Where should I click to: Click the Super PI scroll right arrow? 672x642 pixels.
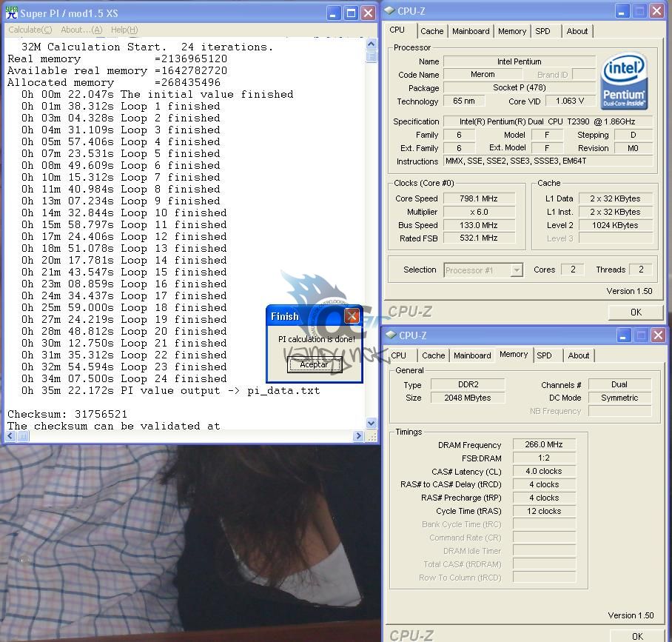click(358, 436)
